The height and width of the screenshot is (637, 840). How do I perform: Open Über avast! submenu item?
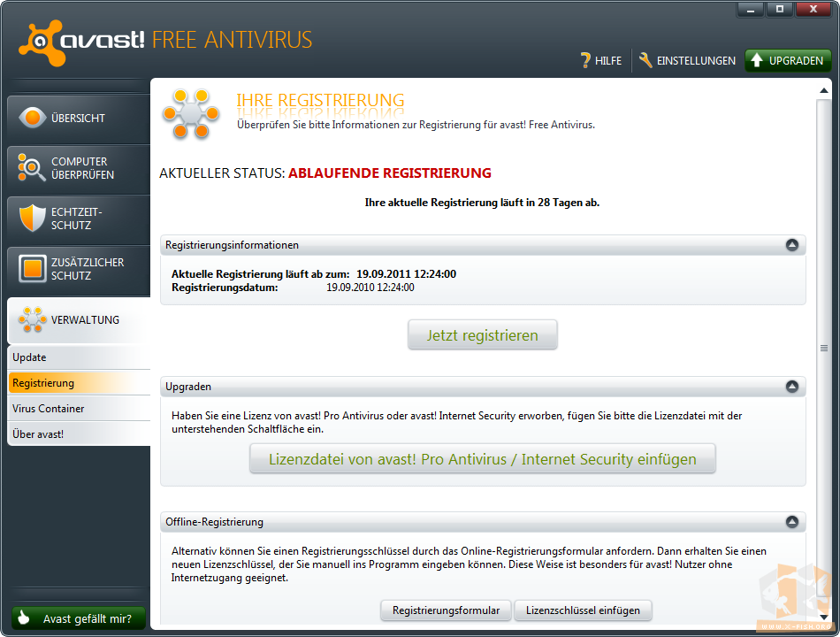(79, 434)
